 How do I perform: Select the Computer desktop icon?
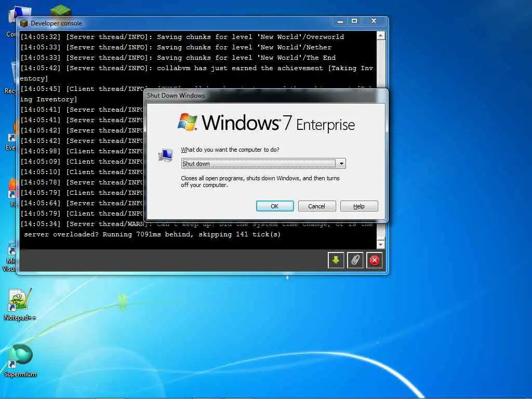click(12, 20)
